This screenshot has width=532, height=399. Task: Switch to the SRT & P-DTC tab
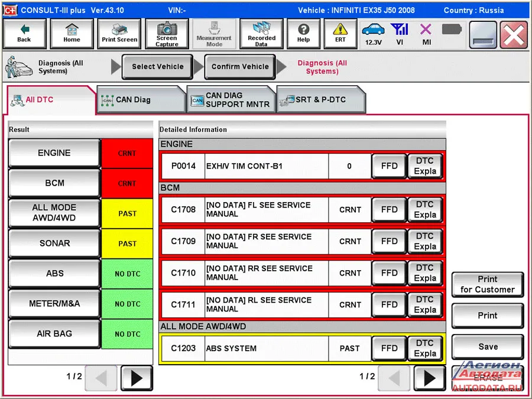[x=321, y=100]
